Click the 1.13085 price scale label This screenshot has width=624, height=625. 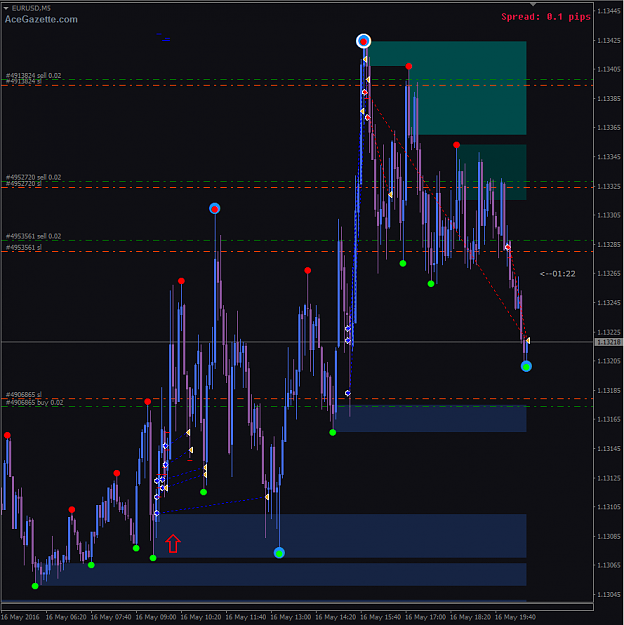click(609, 536)
